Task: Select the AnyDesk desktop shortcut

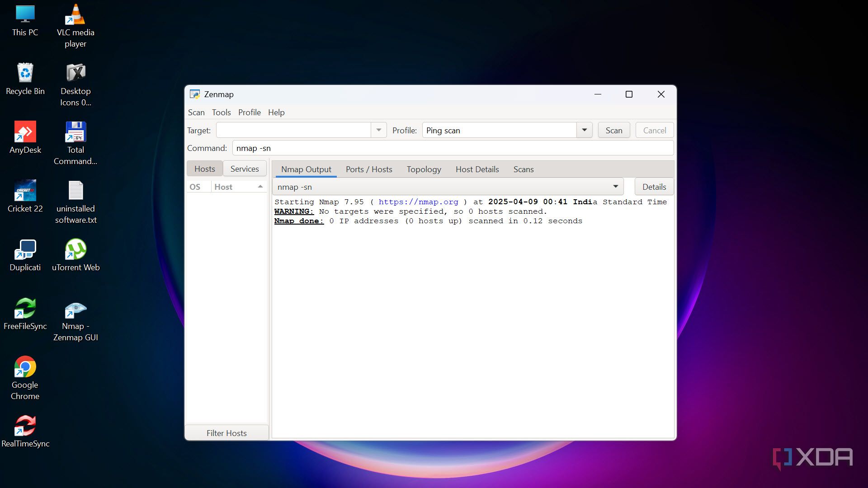Action: tap(25, 138)
